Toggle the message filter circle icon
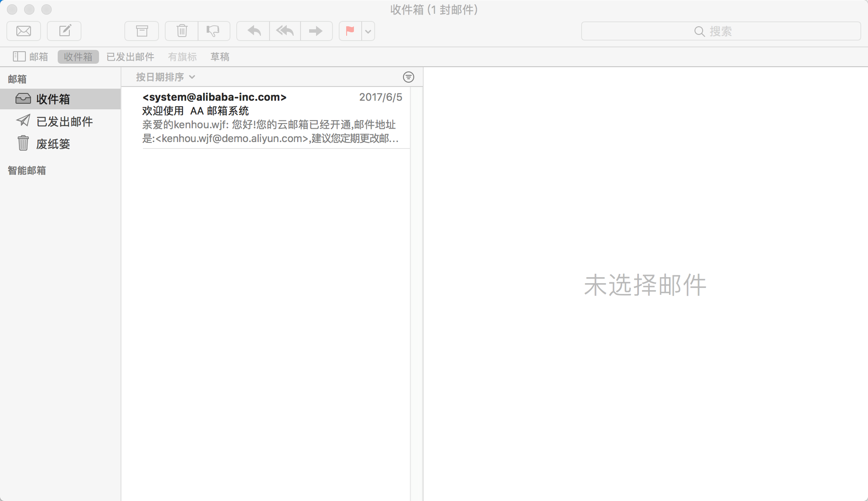 point(408,77)
